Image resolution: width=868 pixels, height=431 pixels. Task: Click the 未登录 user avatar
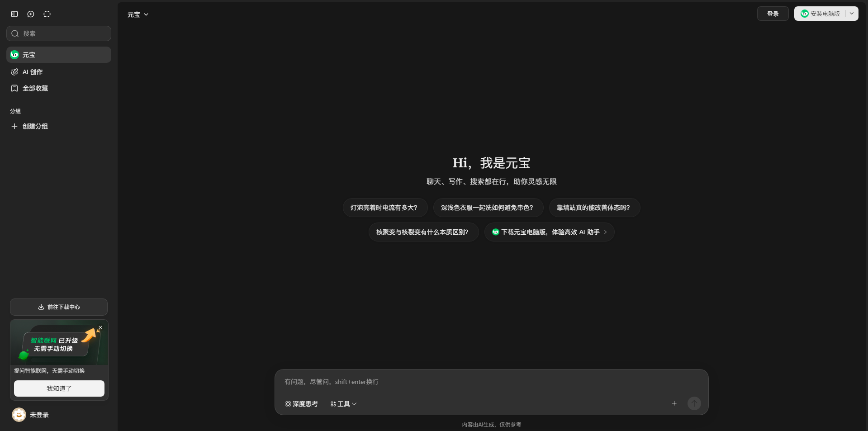point(19,415)
